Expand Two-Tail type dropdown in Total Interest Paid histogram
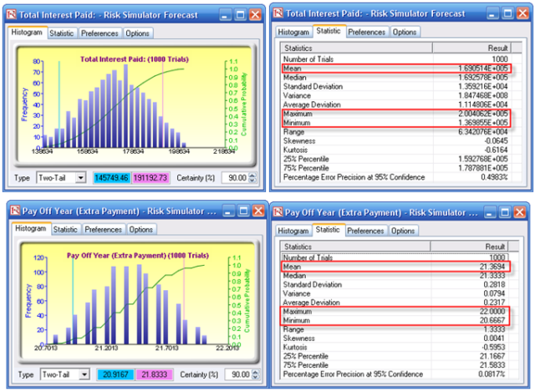The height and width of the screenshot is (392, 535). coord(80,178)
